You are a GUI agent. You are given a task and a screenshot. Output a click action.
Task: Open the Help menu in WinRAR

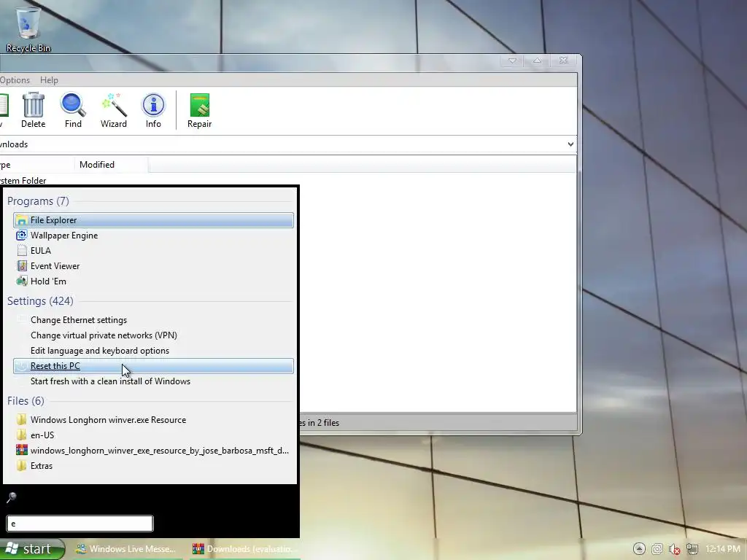tap(49, 80)
